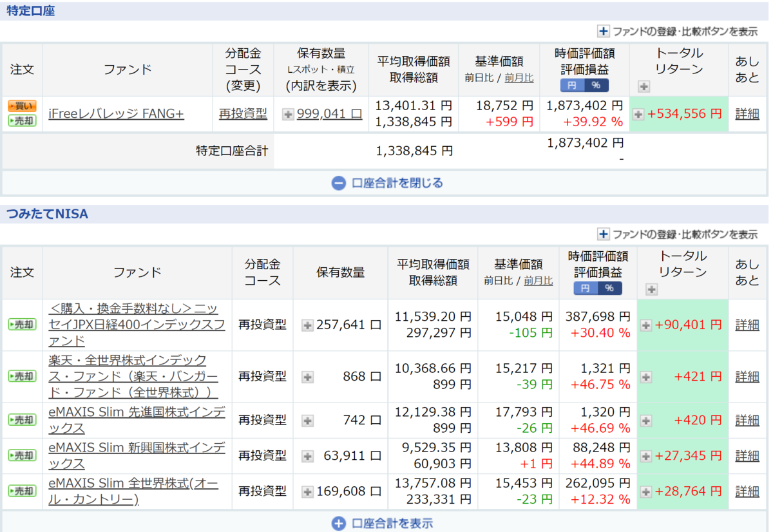This screenshot has width=773, height=532.
Task: Click +30.40 % profit value
Action: pyautogui.click(x=600, y=333)
